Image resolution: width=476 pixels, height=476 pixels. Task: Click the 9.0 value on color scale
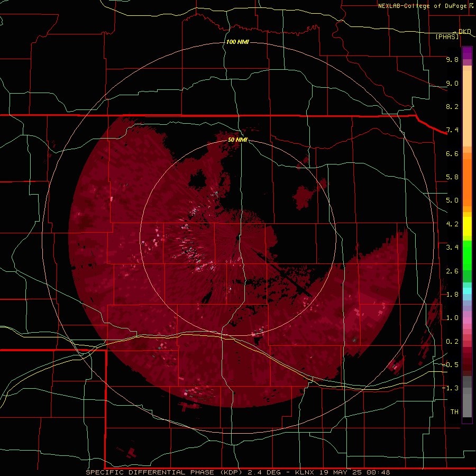tap(452, 83)
